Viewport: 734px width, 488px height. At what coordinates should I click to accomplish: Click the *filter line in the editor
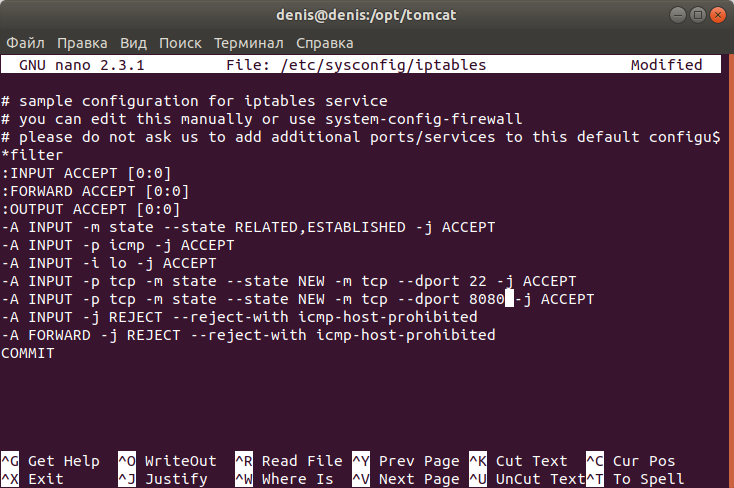(32, 155)
